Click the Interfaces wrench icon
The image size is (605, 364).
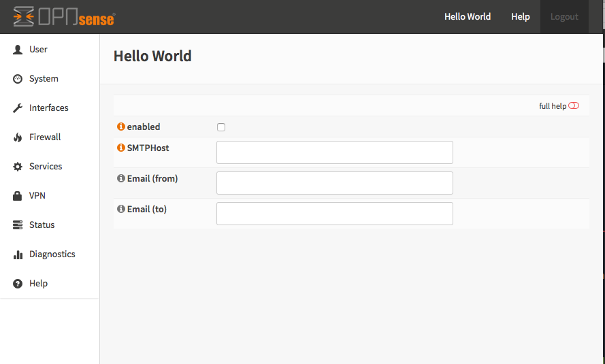[18, 108]
